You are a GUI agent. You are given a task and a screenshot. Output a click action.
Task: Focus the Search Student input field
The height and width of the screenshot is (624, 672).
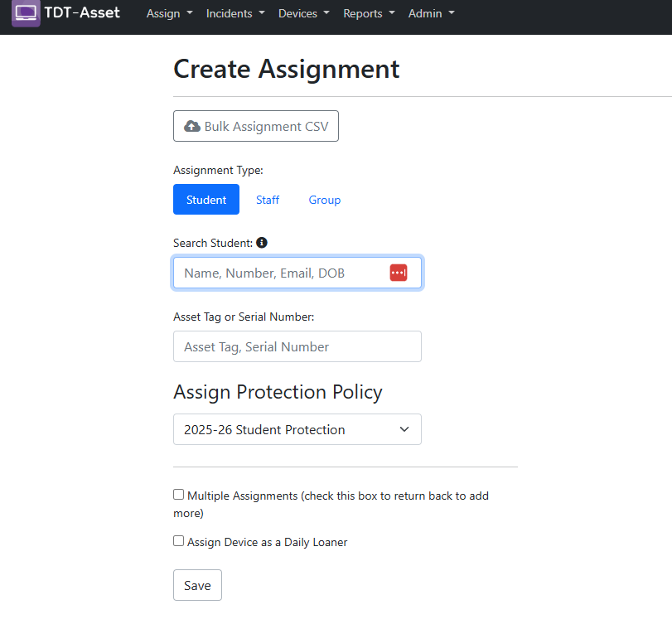[x=297, y=273]
